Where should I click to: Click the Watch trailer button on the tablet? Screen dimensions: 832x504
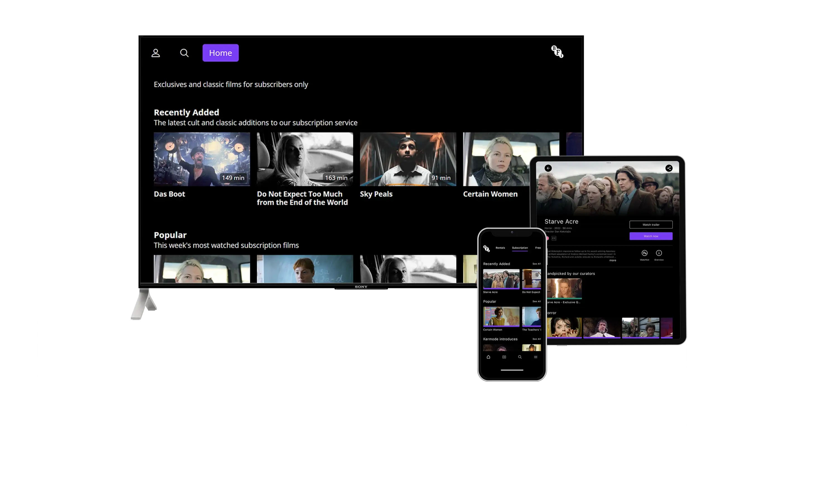click(x=651, y=225)
